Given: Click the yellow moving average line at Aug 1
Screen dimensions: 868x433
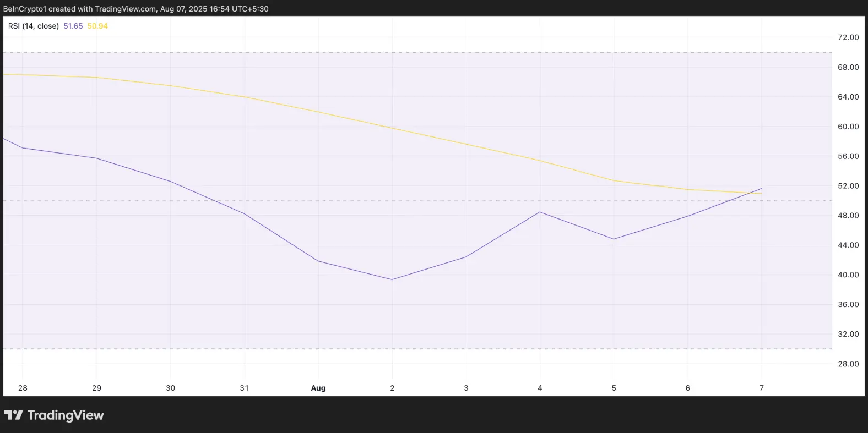Looking at the screenshot, I should [x=318, y=112].
